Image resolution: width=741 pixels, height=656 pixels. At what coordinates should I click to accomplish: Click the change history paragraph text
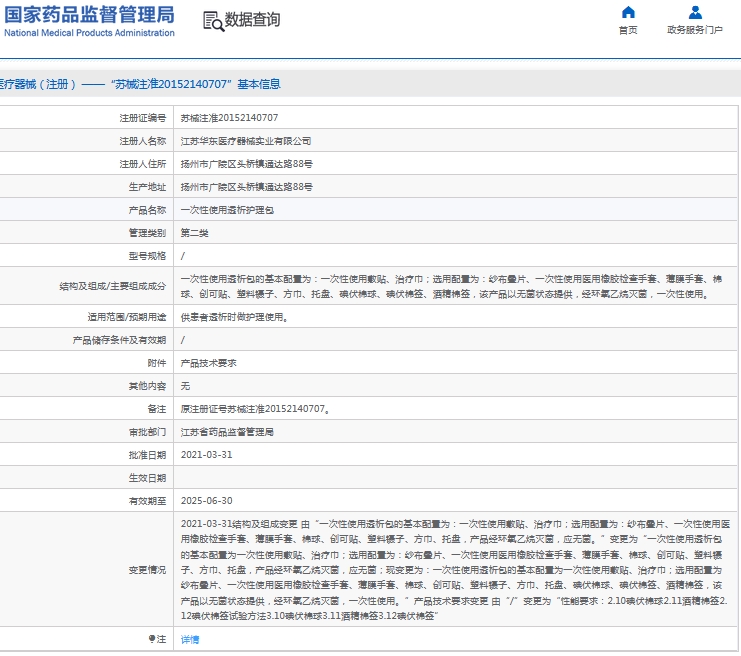[455, 570]
